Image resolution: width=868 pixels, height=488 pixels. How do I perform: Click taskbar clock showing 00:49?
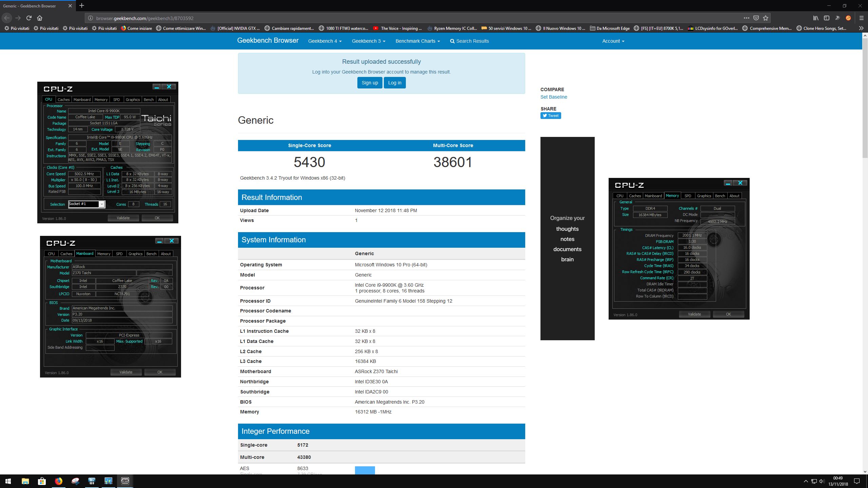[x=838, y=481]
